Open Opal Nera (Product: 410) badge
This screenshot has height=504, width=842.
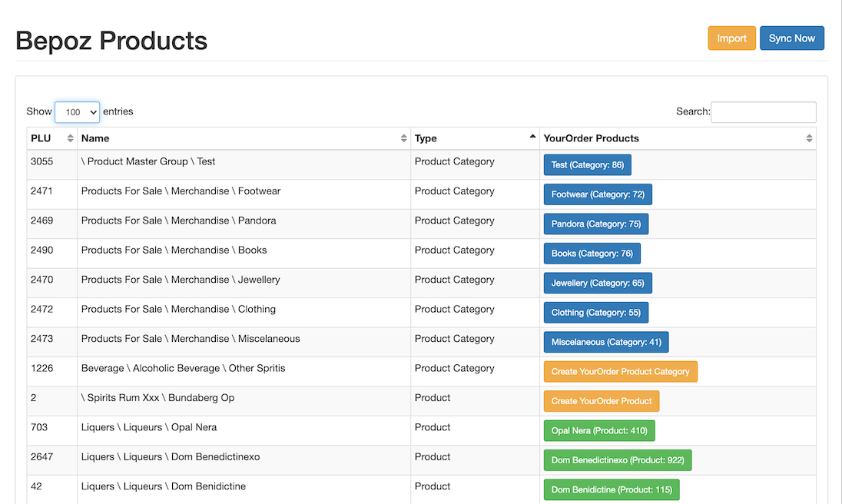click(599, 430)
